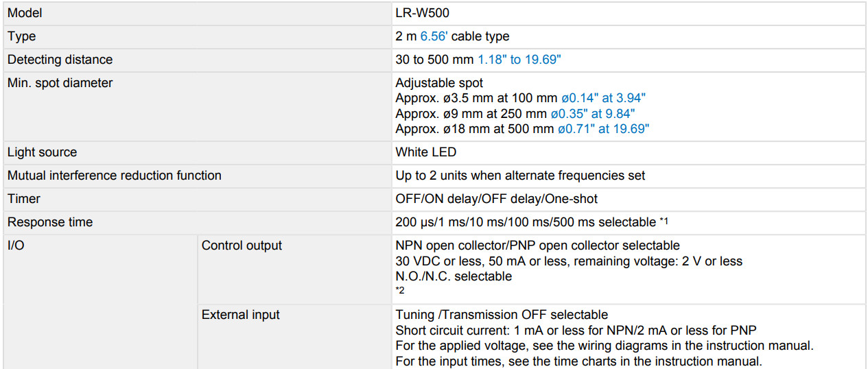
Task: Click the LR-W500 model value
Action: [x=423, y=13]
